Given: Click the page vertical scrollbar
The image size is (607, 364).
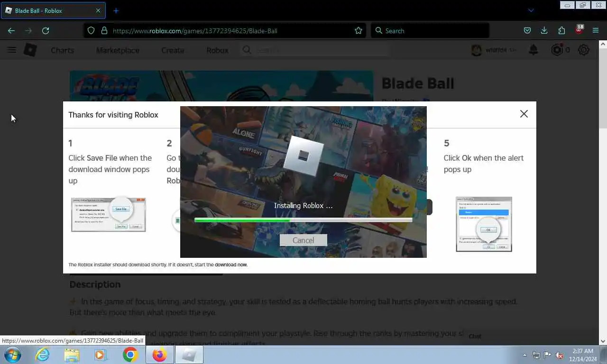Looking at the screenshot, I should tap(603, 88).
